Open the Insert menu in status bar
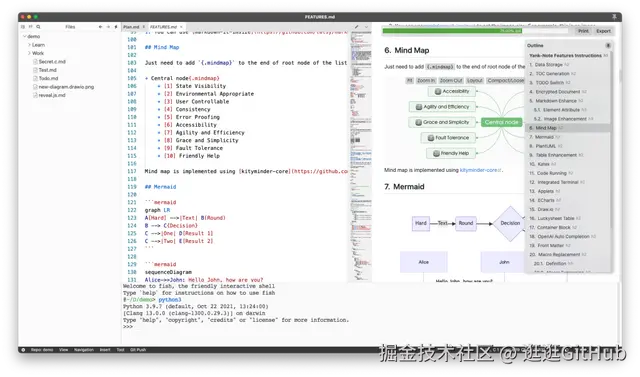Viewport: 640px width, 377px height. coord(105,350)
